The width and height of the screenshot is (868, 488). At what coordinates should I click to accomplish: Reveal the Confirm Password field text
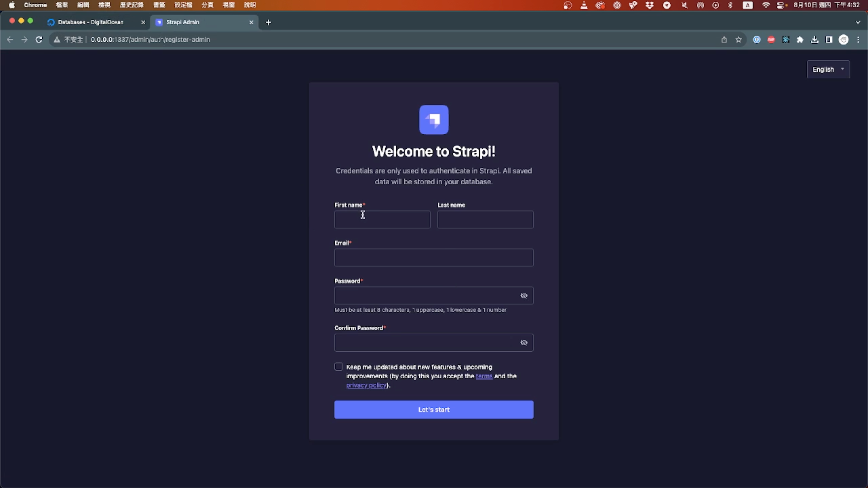coord(524,343)
